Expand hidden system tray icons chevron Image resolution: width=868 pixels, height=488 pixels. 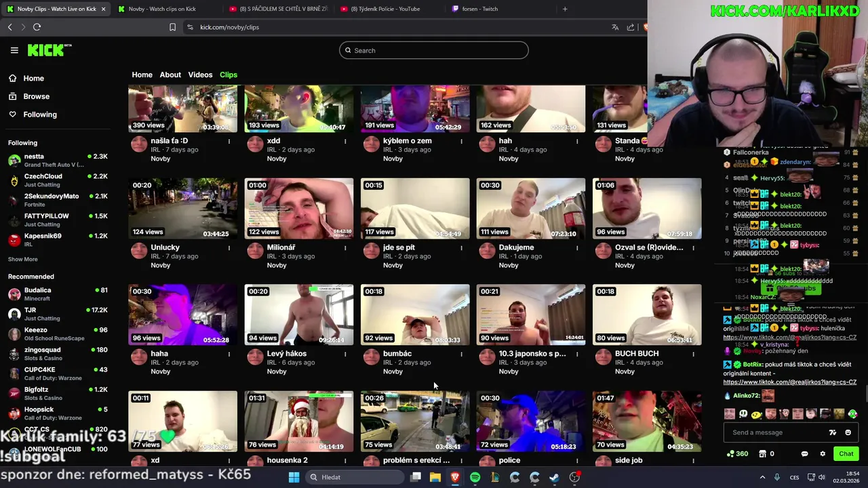point(762,477)
